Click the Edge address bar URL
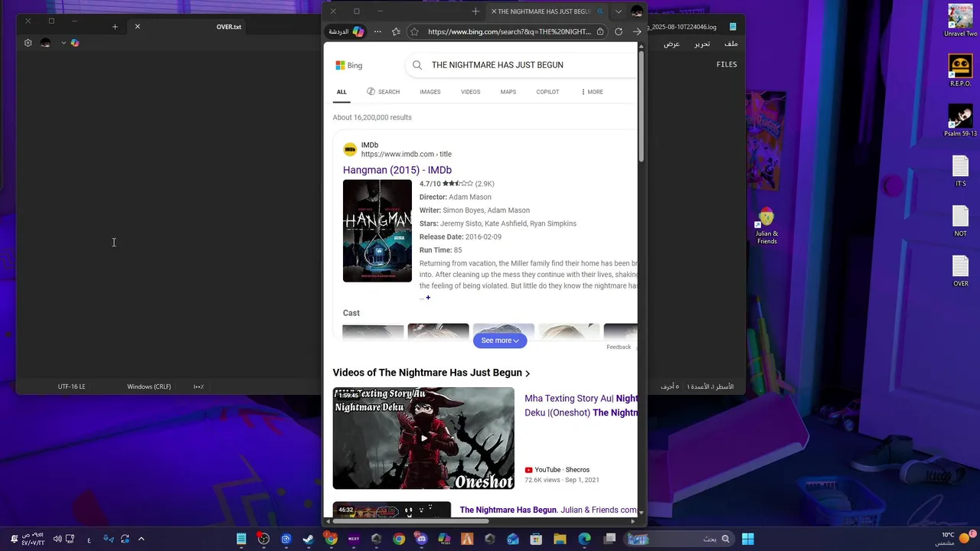 (x=509, y=31)
